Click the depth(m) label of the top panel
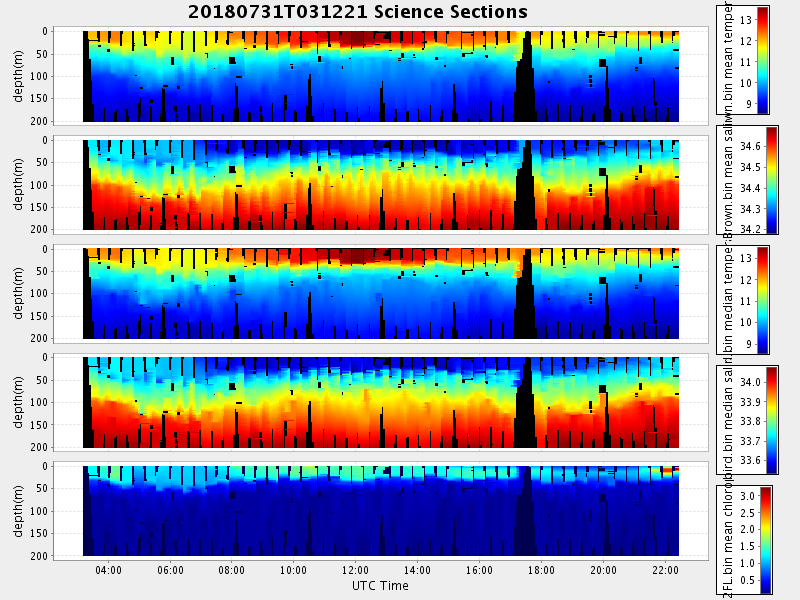 coord(20,75)
